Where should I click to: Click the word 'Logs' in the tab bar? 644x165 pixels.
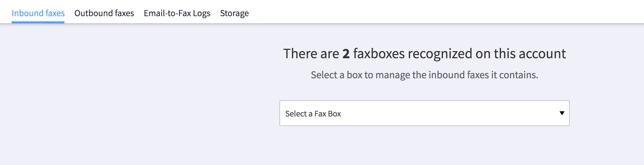point(202,14)
